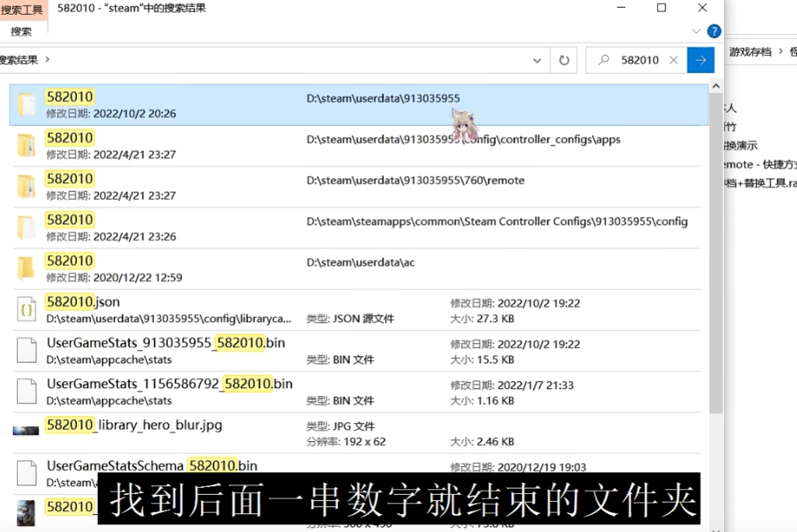The width and height of the screenshot is (797, 532).
Task: Click the 类型: JSON 源文件 label
Action: coord(350,319)
